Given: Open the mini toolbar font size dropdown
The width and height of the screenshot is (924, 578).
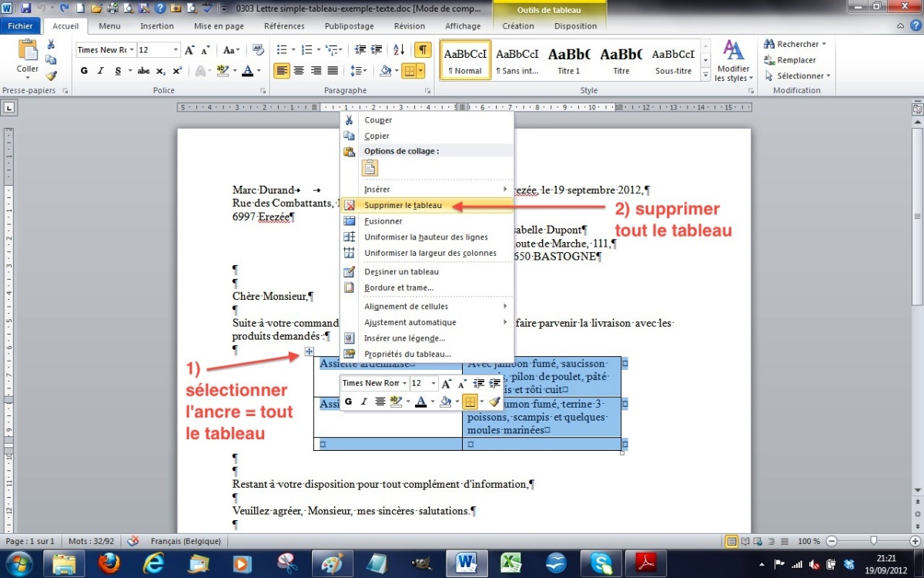Looking at the screenshot, I should click(x=434, y=383).
